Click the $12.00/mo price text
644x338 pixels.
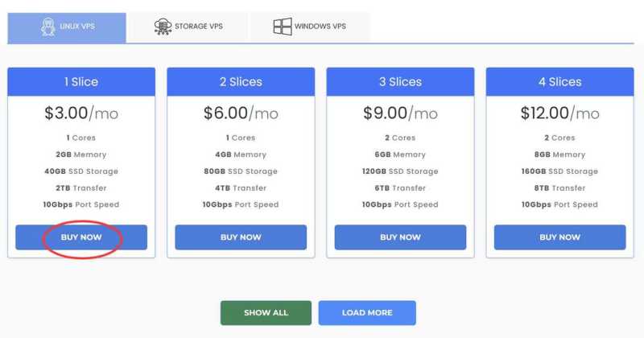click(x=559, y=113)
